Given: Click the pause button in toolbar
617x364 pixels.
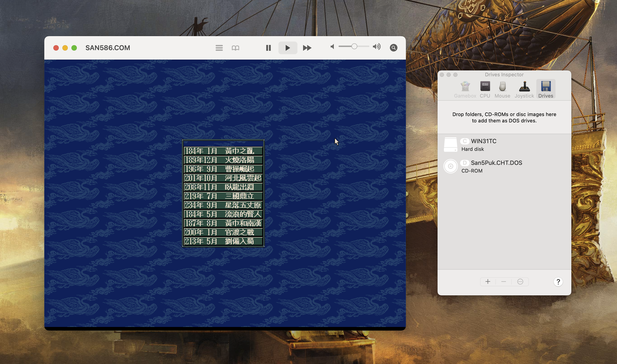Looking at the screenshot, I should pos(268,48).
